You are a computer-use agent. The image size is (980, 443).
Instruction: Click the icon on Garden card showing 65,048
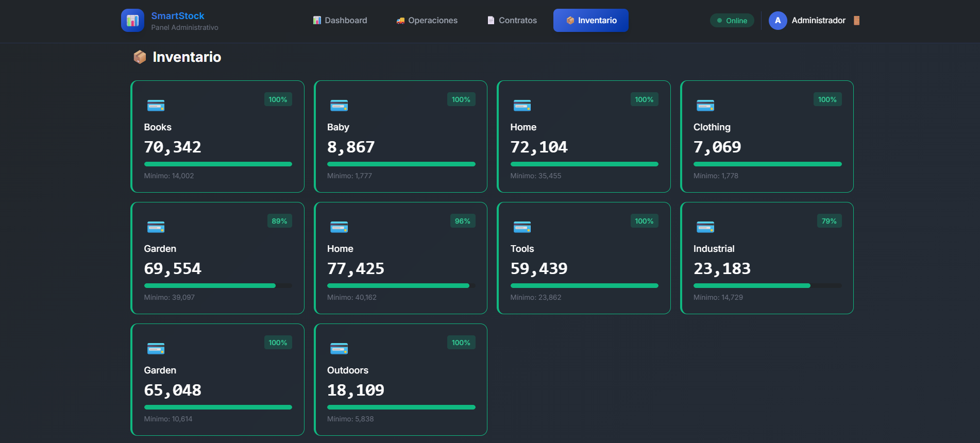[x=156, y=349]
